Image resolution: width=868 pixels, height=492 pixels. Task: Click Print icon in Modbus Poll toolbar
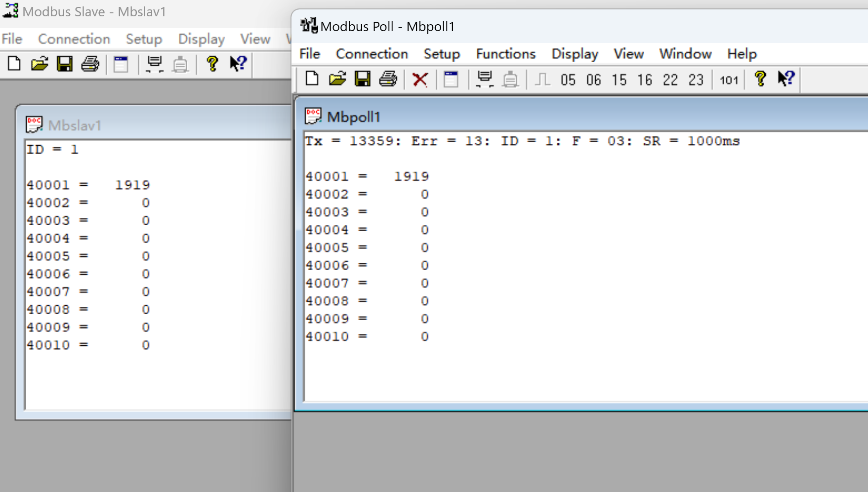click(388, 79)
